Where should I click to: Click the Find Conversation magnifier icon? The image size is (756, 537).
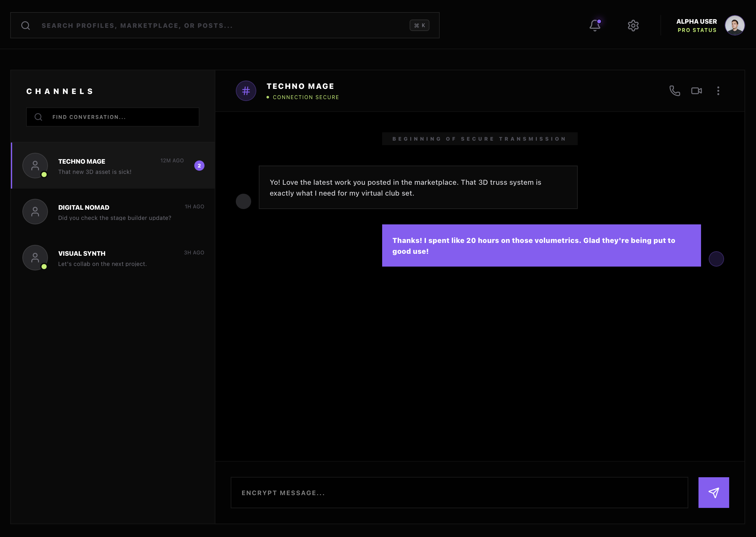click(38, 117)
